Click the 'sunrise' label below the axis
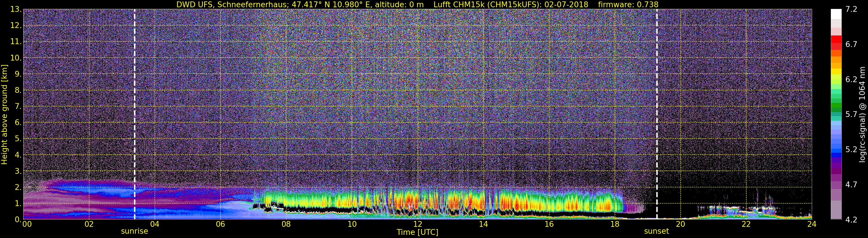This screenshot has width=868, height=238. (135, 231)
